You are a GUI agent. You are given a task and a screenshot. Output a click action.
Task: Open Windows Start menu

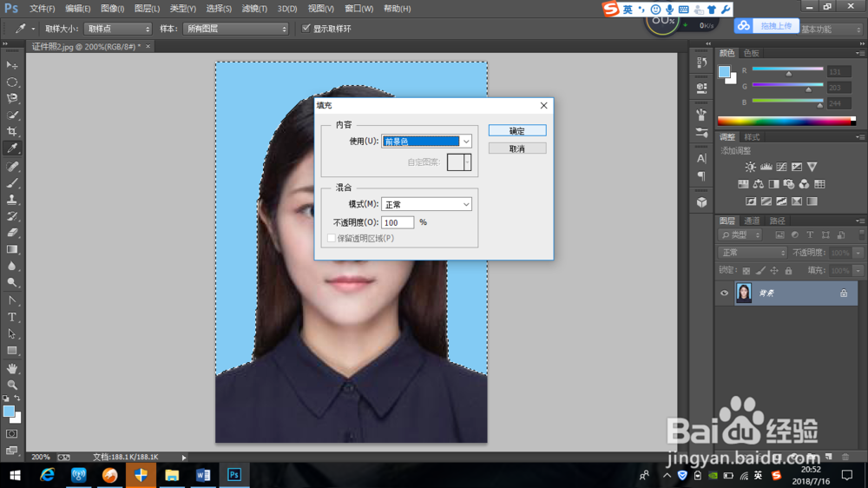(x=15, y=475)
